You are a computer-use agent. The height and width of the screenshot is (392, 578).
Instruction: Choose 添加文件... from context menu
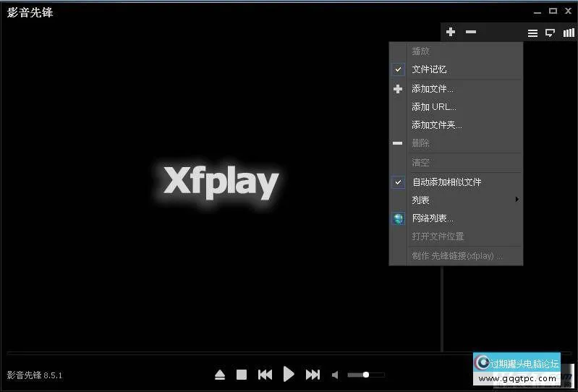pyautogui.click(x=456, y=89)
